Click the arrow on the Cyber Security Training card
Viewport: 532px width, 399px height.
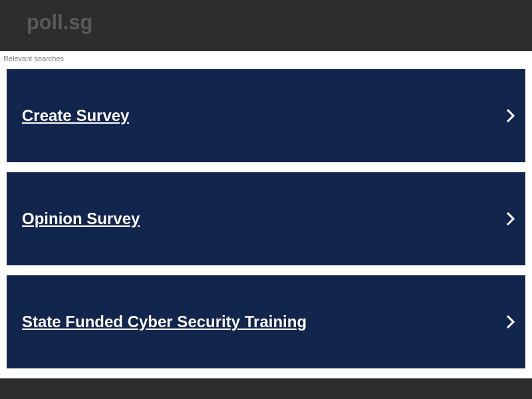click(511, 321)
